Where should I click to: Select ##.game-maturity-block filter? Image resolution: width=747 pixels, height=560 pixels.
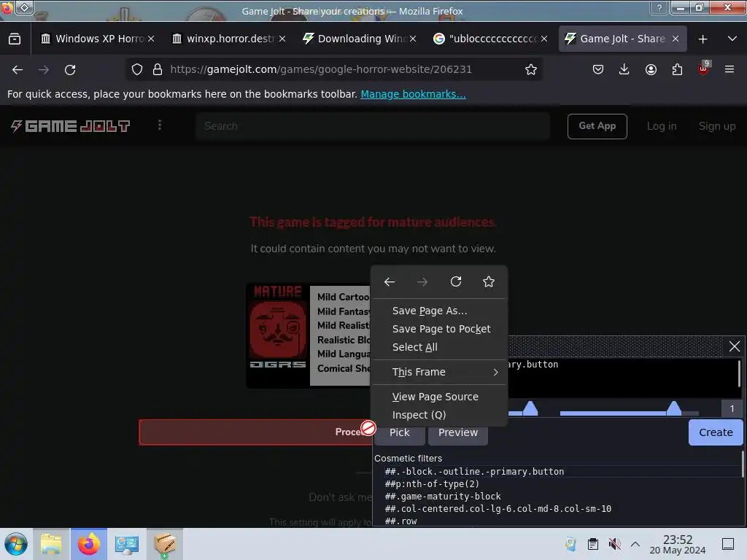[x=443, y=496]
